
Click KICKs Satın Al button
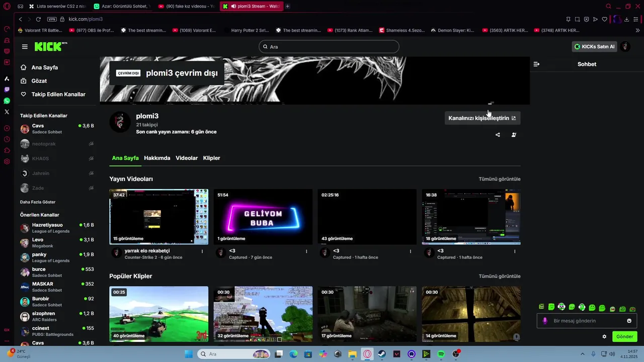(x=594, y=47)
